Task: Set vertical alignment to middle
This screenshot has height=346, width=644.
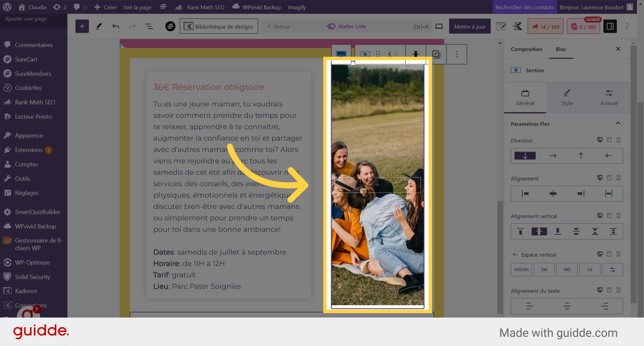Action: point(539,231)
